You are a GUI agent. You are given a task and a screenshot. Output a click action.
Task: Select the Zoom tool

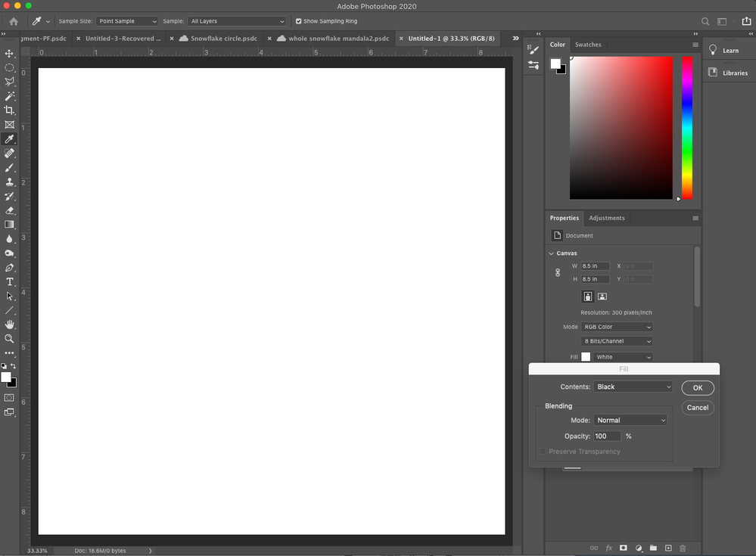10,338
